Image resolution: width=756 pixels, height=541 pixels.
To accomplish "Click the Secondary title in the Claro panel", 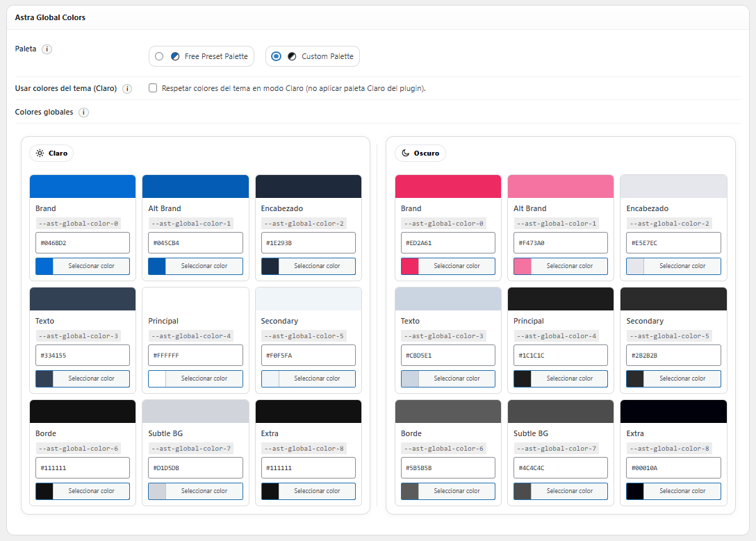I will tap(279, 321).
